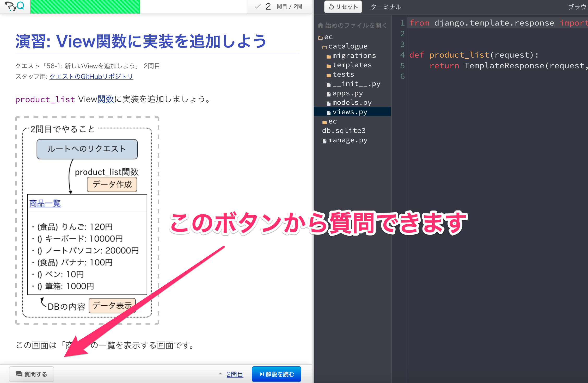Screen dimensions: 588x383
Task: Open the templates folder icon
Action: 329,65
